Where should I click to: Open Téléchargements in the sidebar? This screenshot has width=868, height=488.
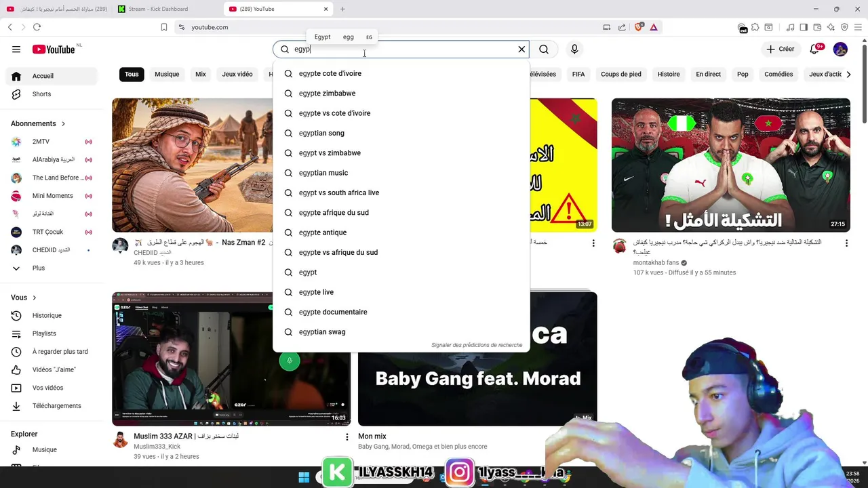[x=53, y=406]
